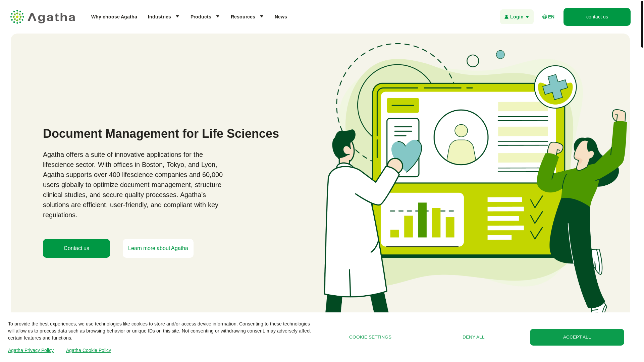Open the Login dropdown
Viewport: 644px width, 362px height.
pos(517,17)
